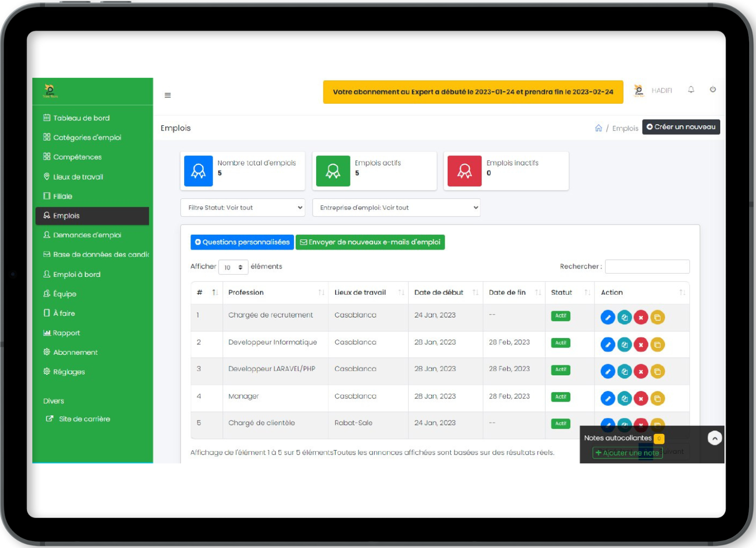Click teal icon in Developpeur LARAVEL/PHP row
Viewport: 756px width, 548px height.
624,372
